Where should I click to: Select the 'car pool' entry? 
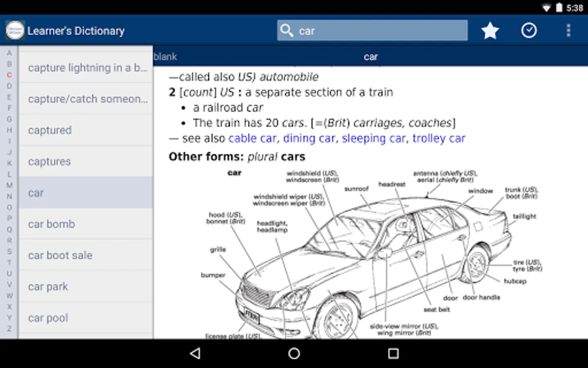click(86, 318)
